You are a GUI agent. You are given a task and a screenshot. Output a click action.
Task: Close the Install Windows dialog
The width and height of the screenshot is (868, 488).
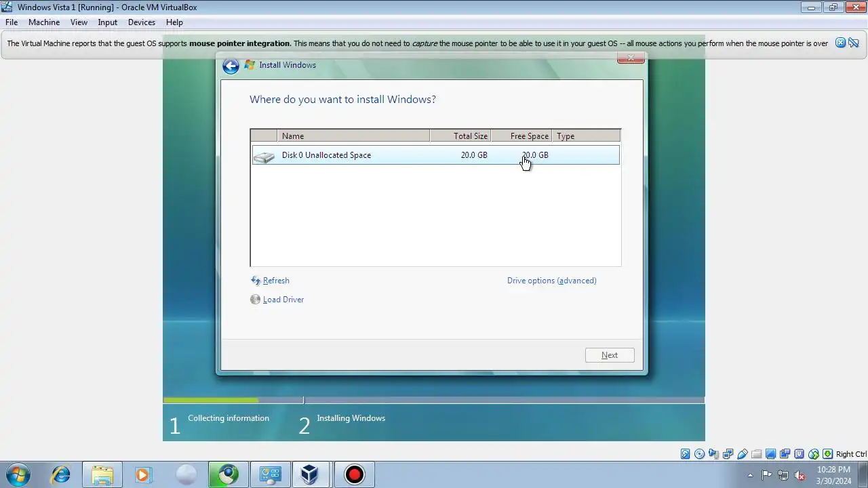click(631, 58)
